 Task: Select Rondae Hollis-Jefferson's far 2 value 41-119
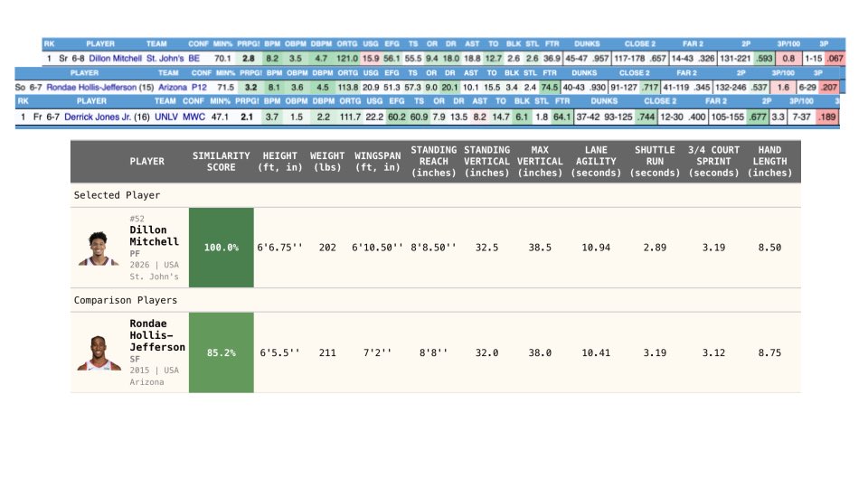tap(676, 88)
